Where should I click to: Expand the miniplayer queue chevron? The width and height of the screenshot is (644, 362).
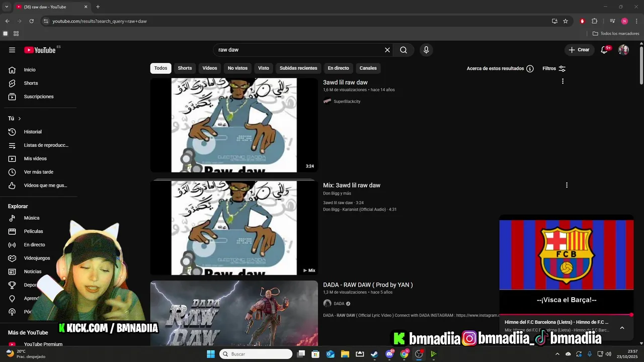pyautogui.click(x=622, y=328)
